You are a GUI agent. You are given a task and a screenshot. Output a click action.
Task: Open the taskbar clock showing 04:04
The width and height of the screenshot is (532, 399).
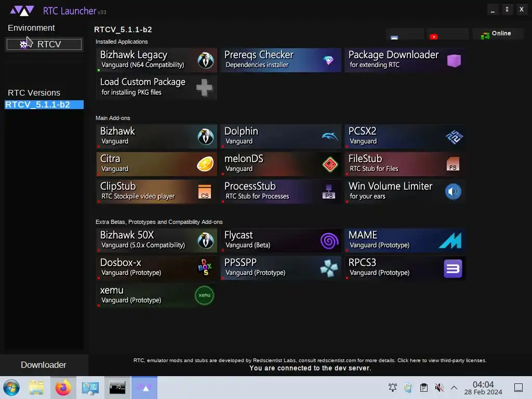483,388
